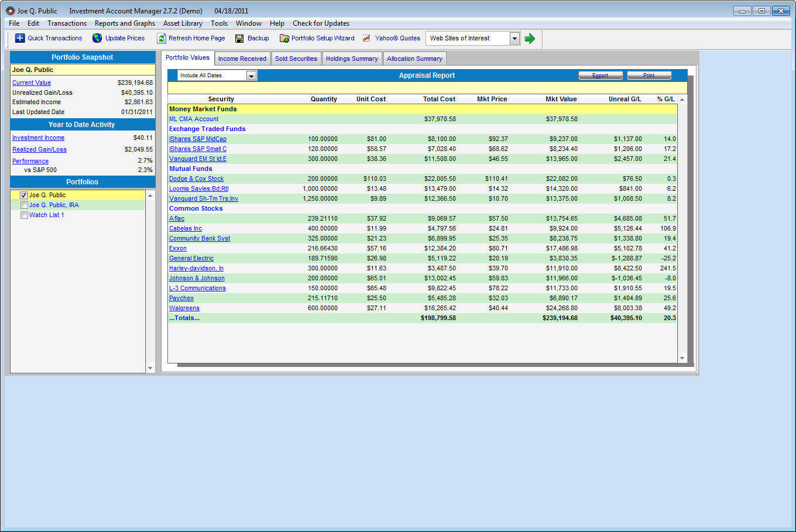Click the Quick Transactions plus icon
796x532 pixels.
coord(20,38)
